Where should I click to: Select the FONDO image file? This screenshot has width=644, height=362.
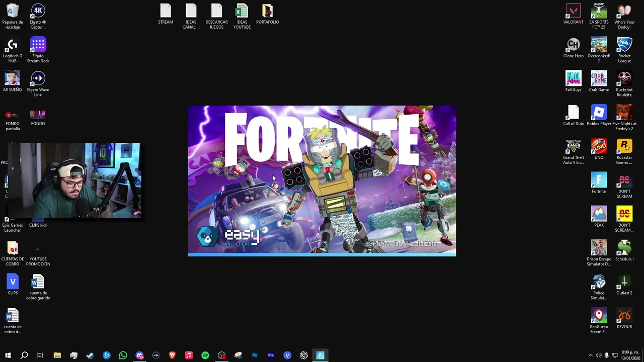tap(38, 118)
